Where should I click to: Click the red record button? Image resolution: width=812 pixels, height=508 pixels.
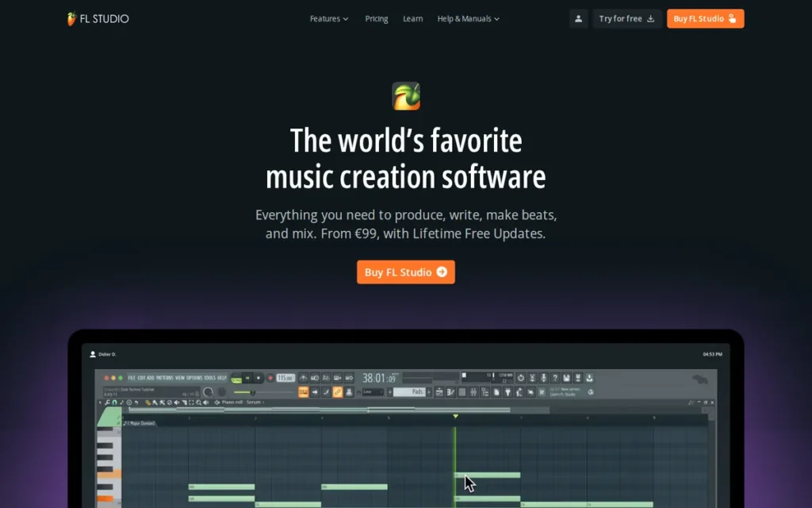pos(270,377)
